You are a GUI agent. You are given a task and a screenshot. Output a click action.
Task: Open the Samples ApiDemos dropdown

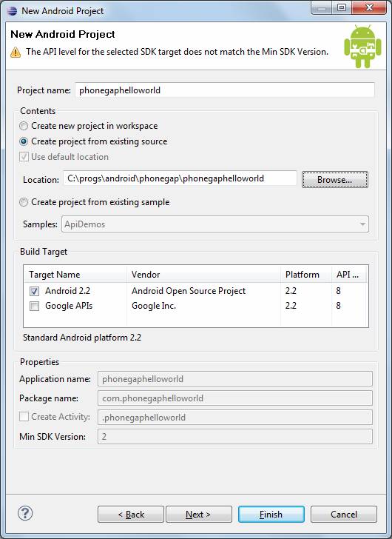215,224
